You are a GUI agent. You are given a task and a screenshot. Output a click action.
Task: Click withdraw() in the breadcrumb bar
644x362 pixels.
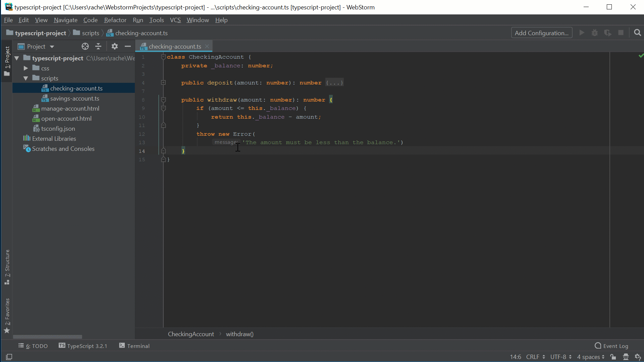pos(239,334)
